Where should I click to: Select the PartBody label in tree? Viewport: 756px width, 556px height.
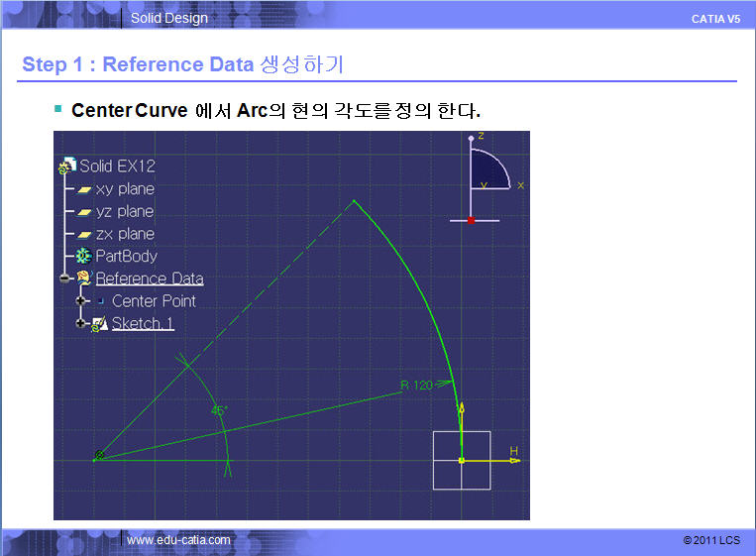(127, 257)
